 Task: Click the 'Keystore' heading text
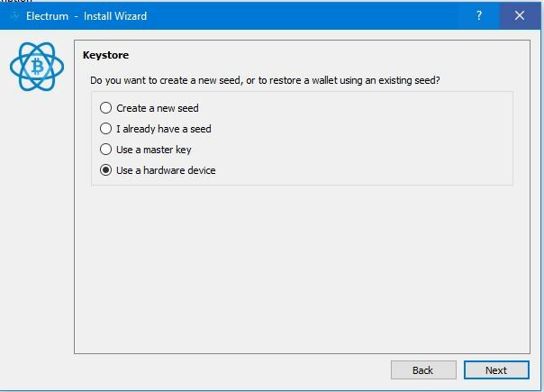point(105,55)
